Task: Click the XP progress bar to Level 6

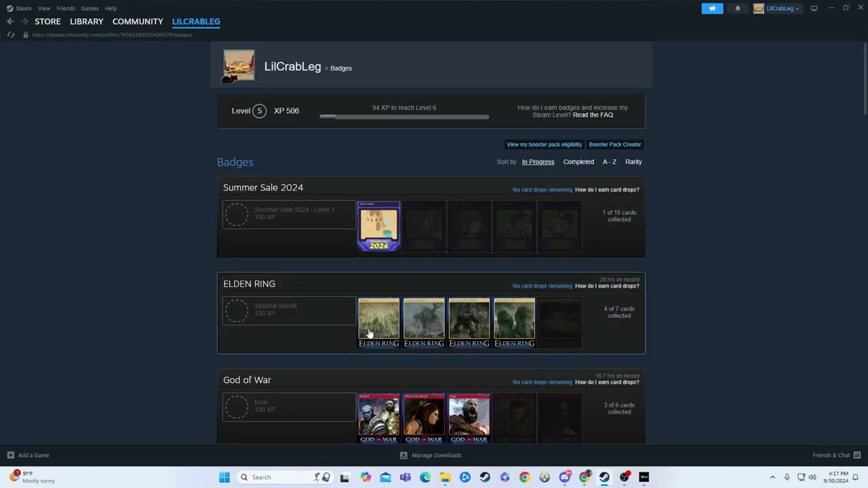Action: point(404,117)
